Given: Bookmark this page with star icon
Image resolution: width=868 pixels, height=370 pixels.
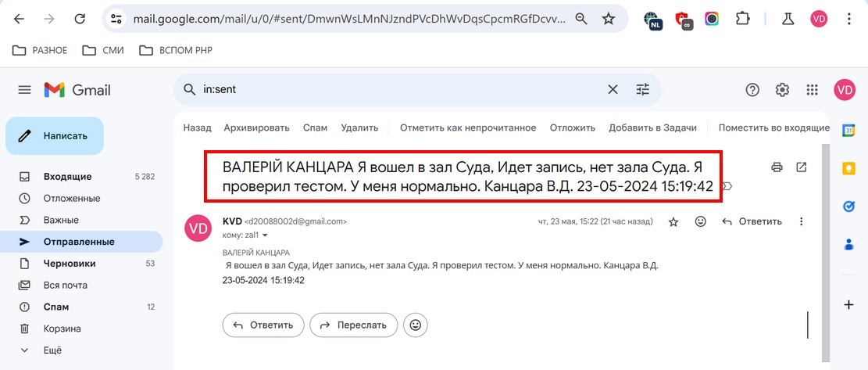Looking at the screenshot, I should pos(609,19).
